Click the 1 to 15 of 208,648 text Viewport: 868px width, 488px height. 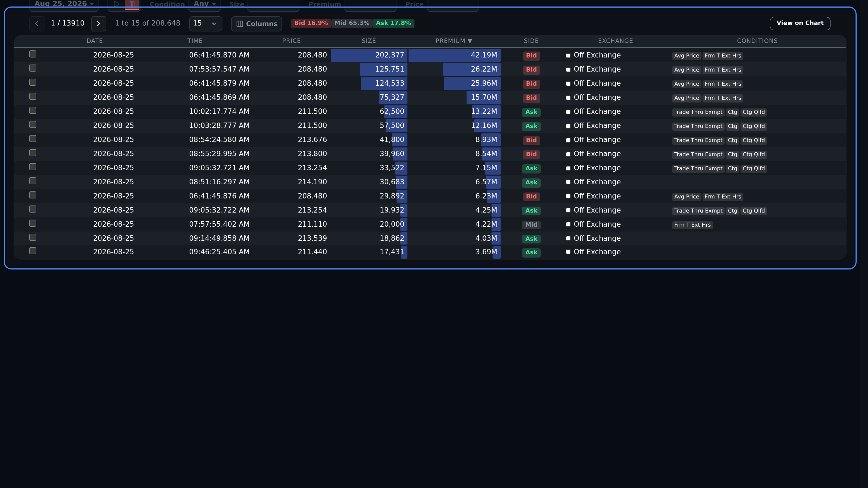click(148, 23)
